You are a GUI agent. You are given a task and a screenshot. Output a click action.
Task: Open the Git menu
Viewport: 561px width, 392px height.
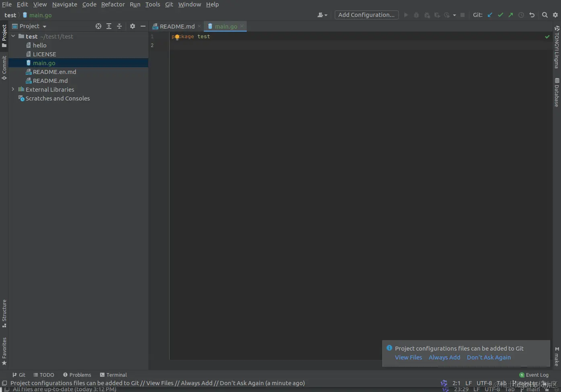[x=169, y=4]
